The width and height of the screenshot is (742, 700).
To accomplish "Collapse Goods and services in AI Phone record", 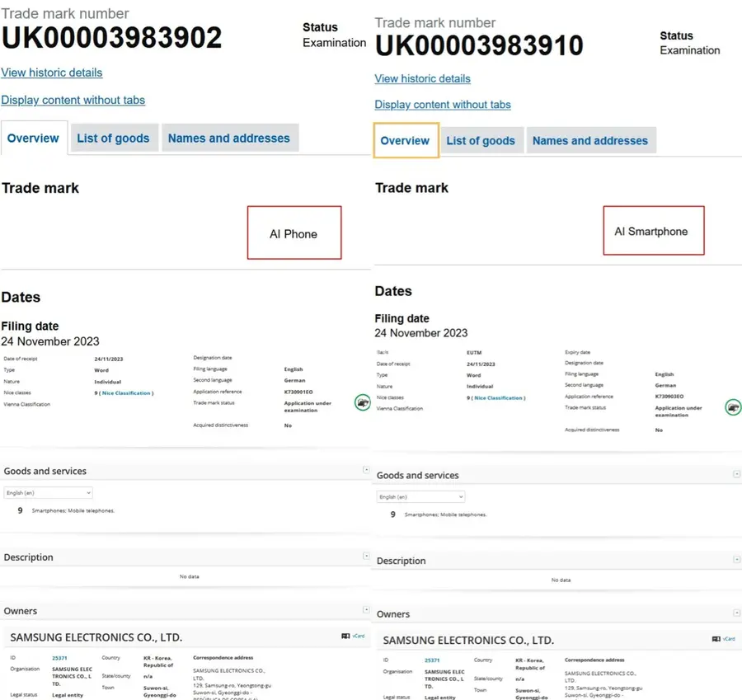I will pos(366,470).
